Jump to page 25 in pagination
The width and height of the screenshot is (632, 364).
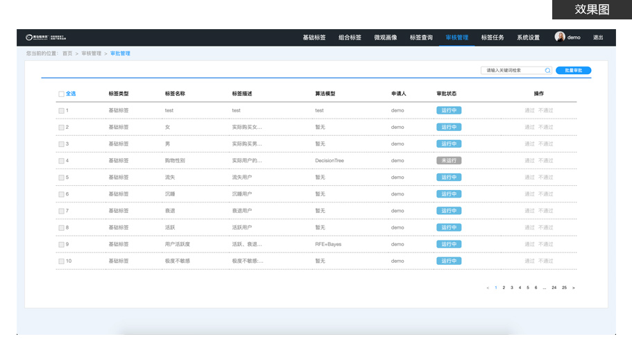tap(564, 287)
